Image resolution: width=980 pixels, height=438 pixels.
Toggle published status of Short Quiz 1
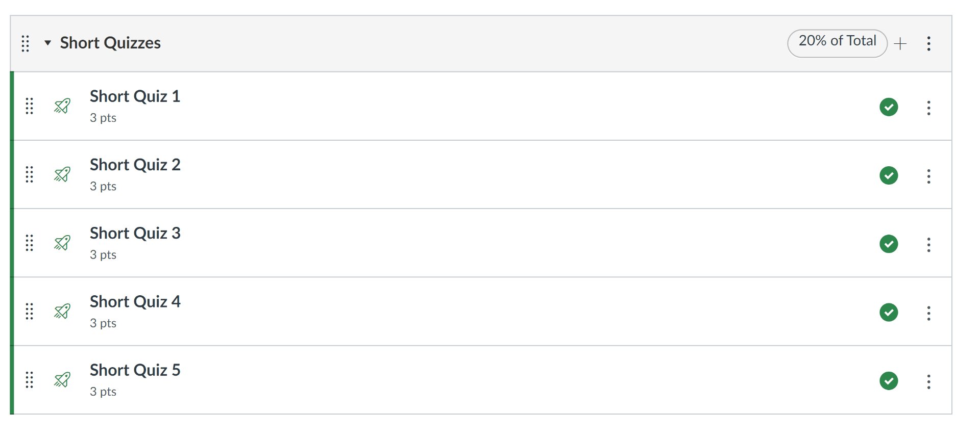tap(889, 107)
